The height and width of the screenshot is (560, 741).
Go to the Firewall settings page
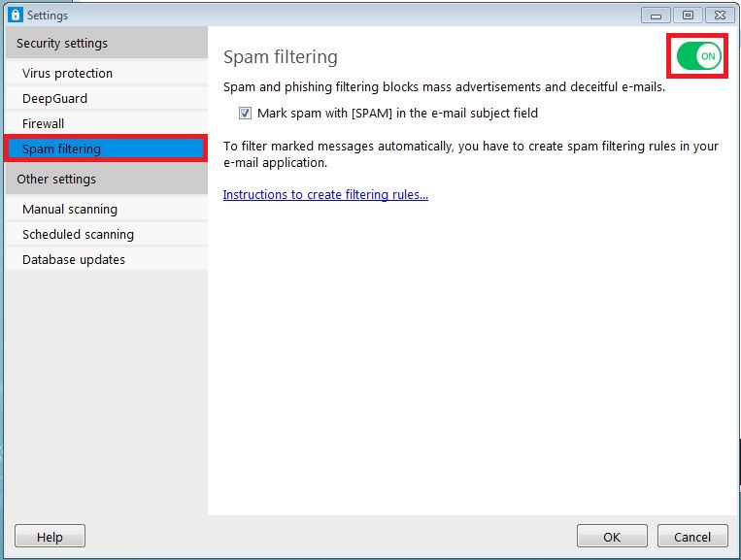pos(44,124)
